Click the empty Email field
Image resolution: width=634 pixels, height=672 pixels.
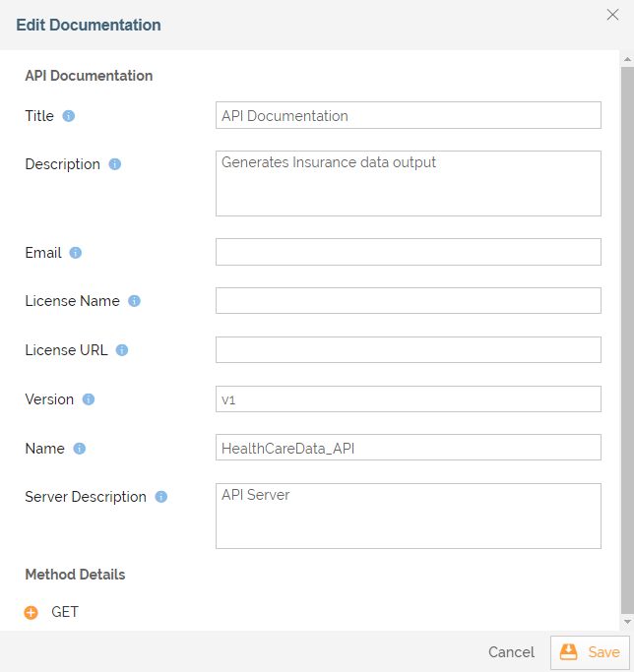tap(408, 252)
